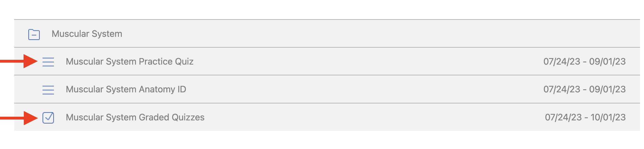Click the Anatomy ID start date 07/24/23
644x149 pixels.
tap(562, 89)
